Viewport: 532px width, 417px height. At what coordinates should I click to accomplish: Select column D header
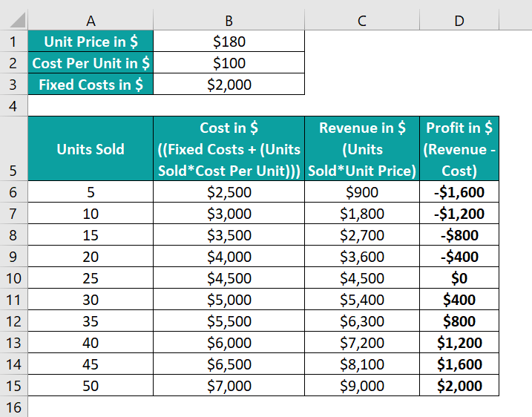point(459,20)
